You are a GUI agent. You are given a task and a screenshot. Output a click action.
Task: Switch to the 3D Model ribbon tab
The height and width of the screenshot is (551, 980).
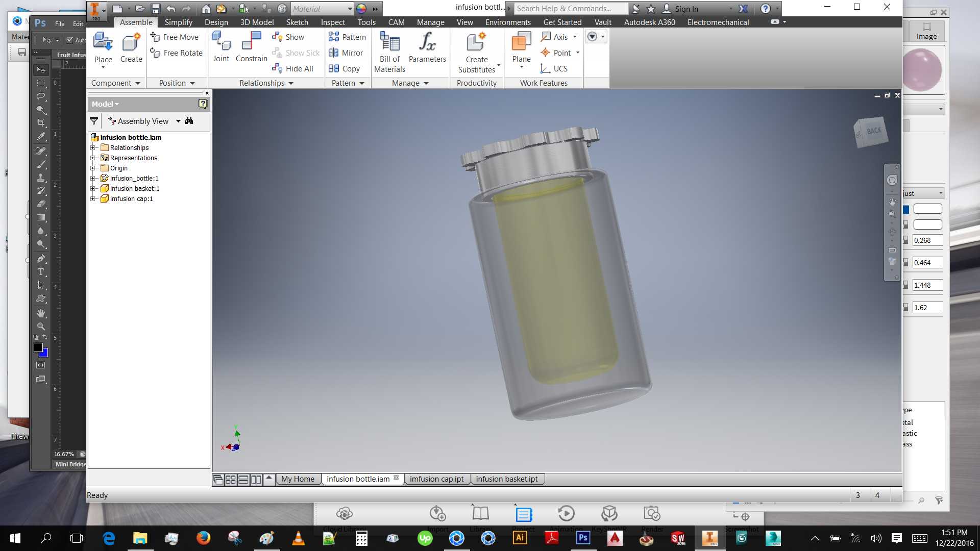coord(257,22)
